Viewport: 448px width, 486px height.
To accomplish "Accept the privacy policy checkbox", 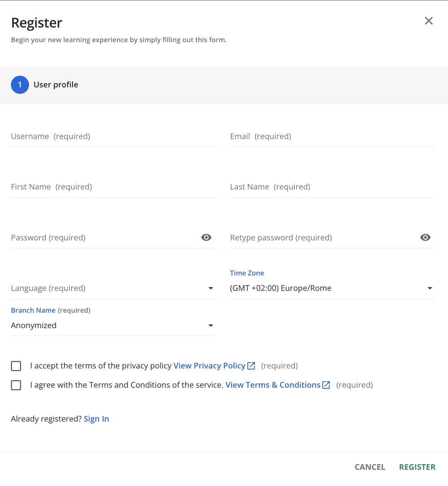I will 16,366.
